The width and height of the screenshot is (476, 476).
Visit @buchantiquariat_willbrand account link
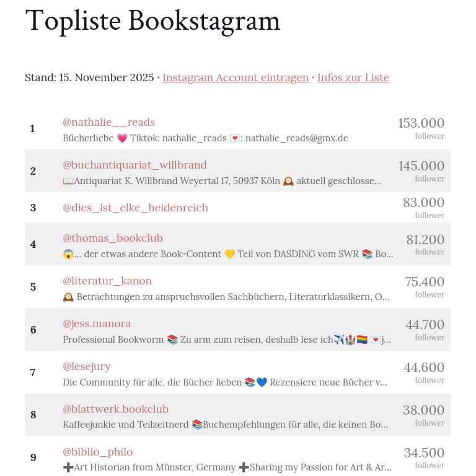point(134,165)
